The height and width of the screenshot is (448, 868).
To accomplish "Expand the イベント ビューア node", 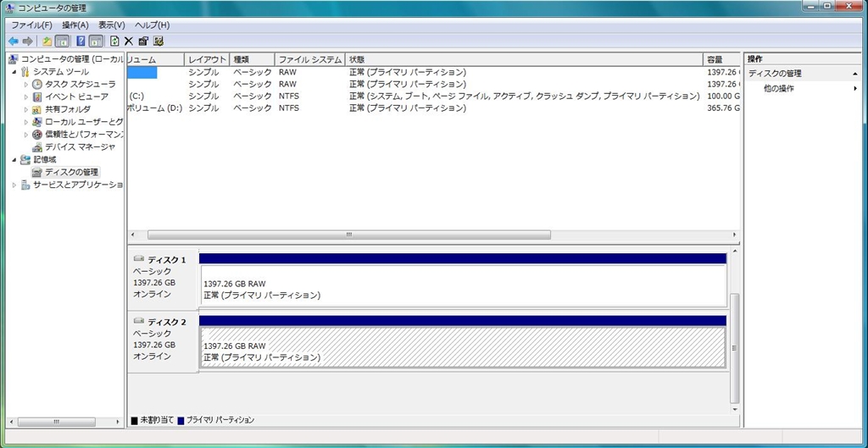I will point(26,97).
